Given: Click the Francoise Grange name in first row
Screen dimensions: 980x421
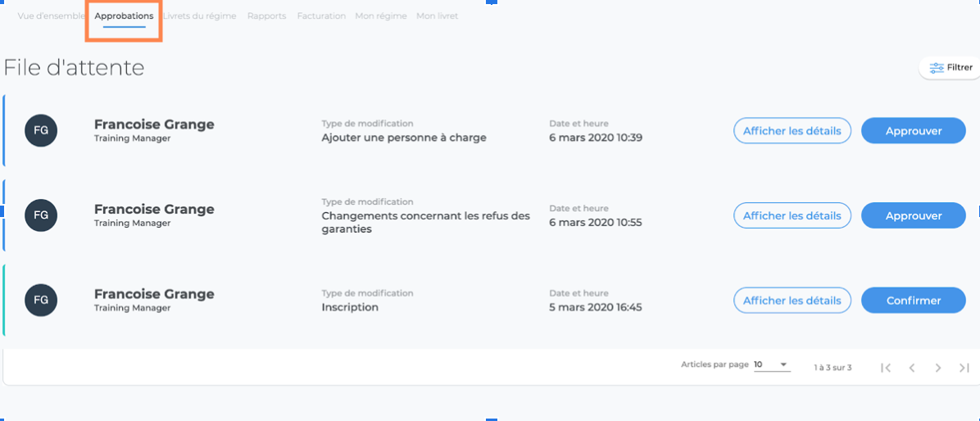Looking at the screenshot, I should coord(154,124).
